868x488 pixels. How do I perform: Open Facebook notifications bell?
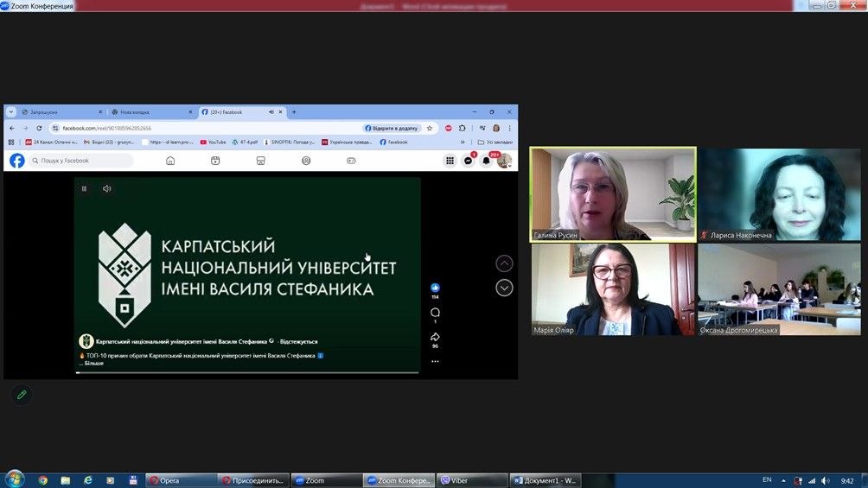click(486, 161)
